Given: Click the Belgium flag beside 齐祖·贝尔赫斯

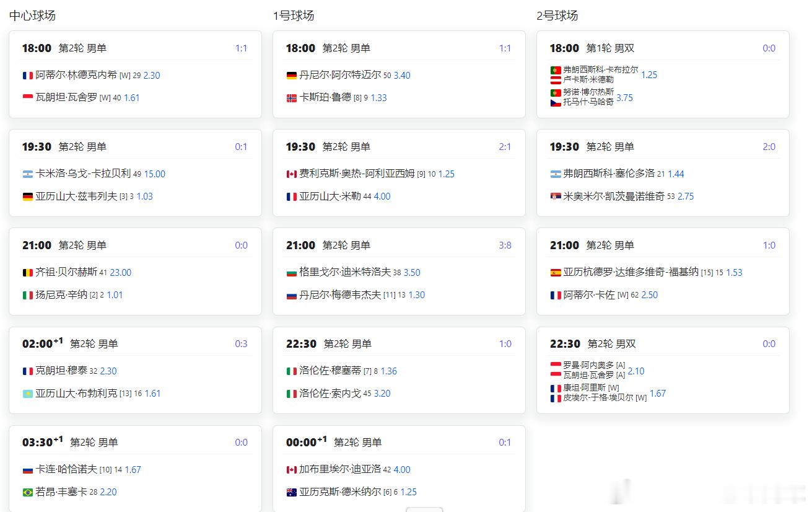Looking at the screenshot, I should coord(28,273).
